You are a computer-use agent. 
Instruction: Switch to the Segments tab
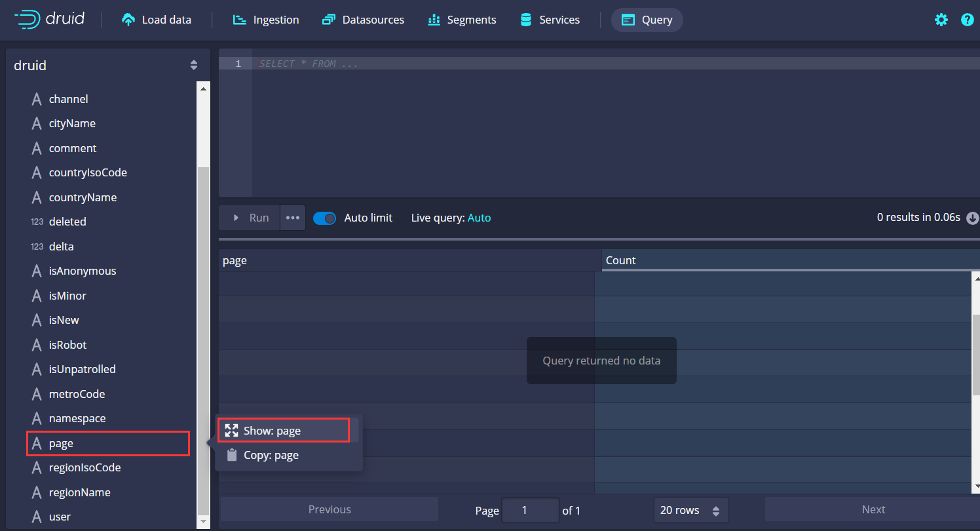[462, 20]
